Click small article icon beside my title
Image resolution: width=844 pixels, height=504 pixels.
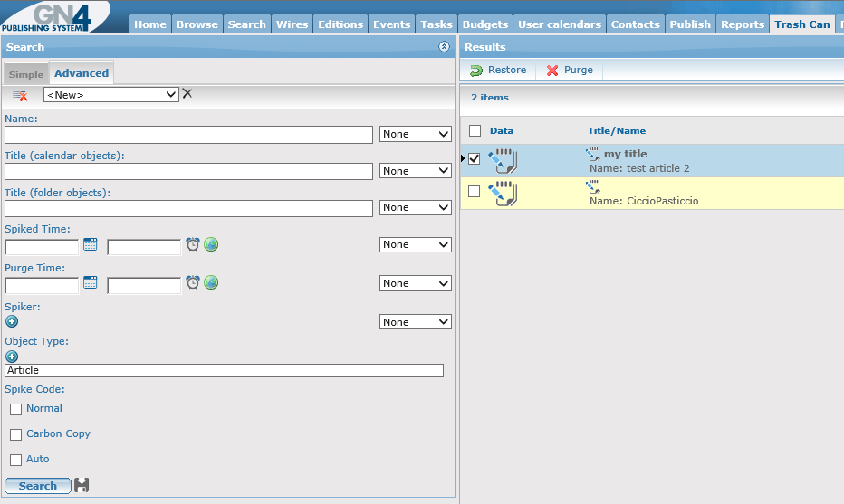[592, 155]
